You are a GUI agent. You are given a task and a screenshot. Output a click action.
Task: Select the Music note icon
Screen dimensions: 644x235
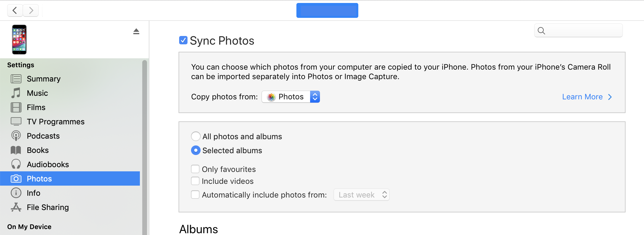[16, 93]
